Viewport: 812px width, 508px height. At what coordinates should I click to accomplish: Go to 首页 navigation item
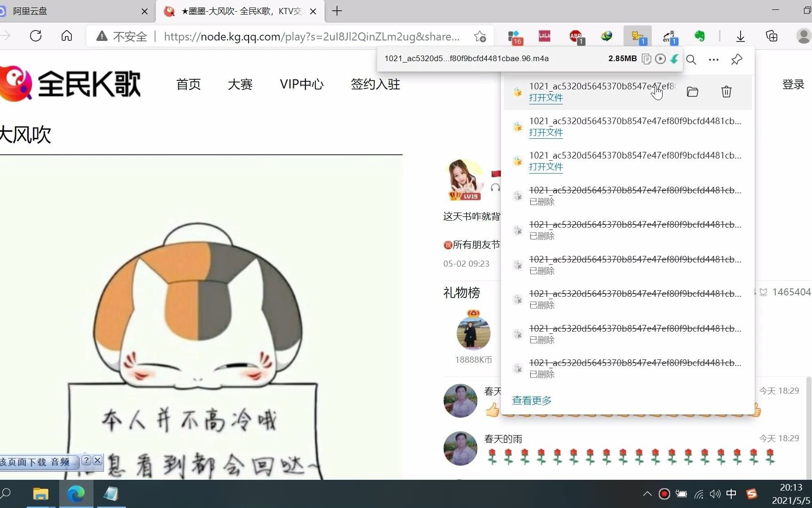coord(188,84)
